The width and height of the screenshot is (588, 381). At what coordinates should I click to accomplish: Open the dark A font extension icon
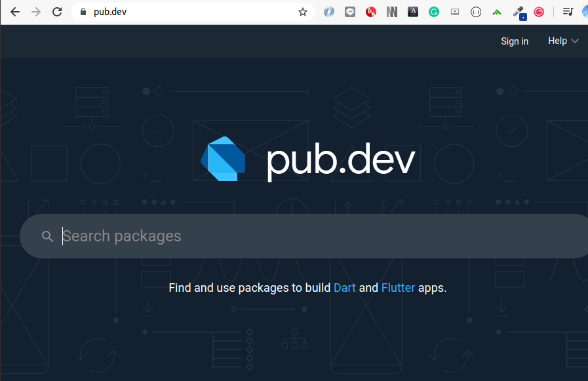click(413, 12)
